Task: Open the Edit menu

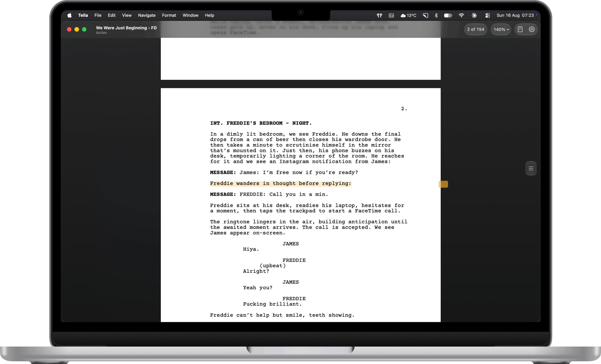Action: click(112, 15)
